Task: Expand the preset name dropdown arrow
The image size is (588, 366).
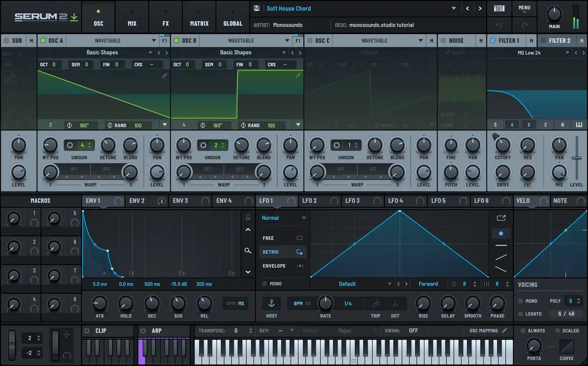Action: pyautogui.click(x=453, y=8)
